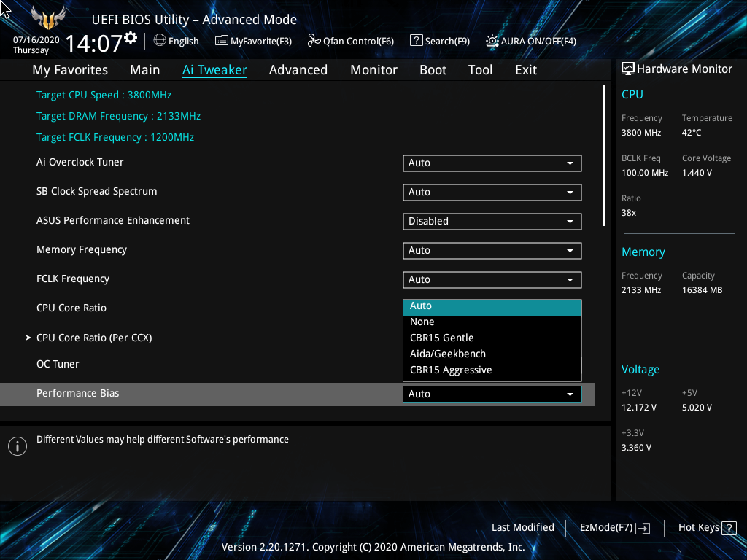Open SB Clock Spread Spectrum dropdown
This screenshot has width=747, height=560.
click(492, 192)
